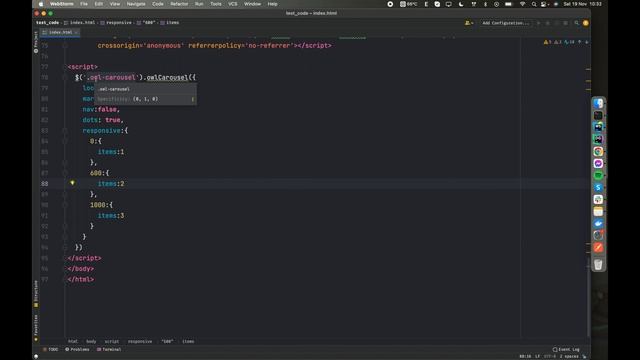Click the cursor position indicator in status bar
This screenshot has height=360, width=640.
pos(525,356)
